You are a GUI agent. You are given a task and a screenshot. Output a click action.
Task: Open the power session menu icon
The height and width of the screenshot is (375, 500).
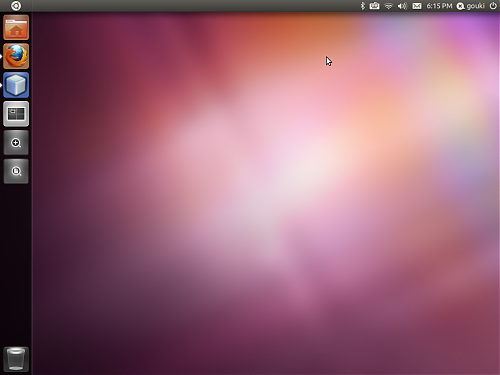pyautogui.click(x=493, y=6)
